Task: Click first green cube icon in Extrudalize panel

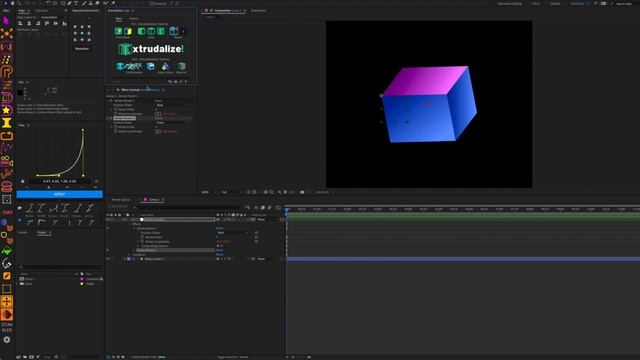Action: pyautogui.click(x=118, y=31)
